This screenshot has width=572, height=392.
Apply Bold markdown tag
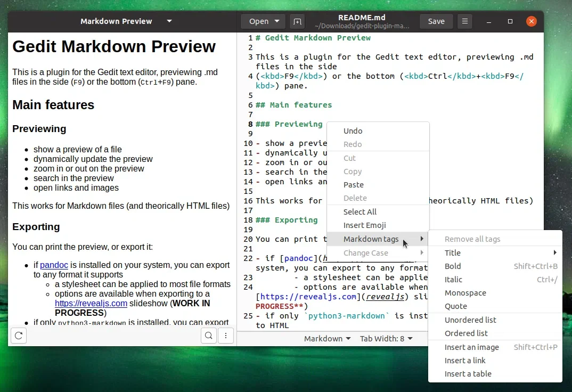(495, 266)
